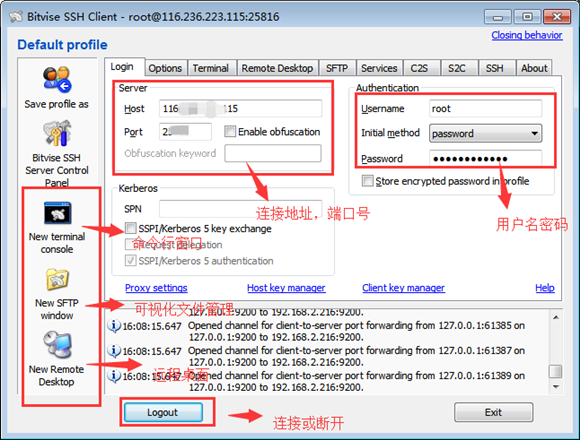Click the log scrollbar down arrow
Image resolution: width=580 pixels, height=440 pixels.
556,387
